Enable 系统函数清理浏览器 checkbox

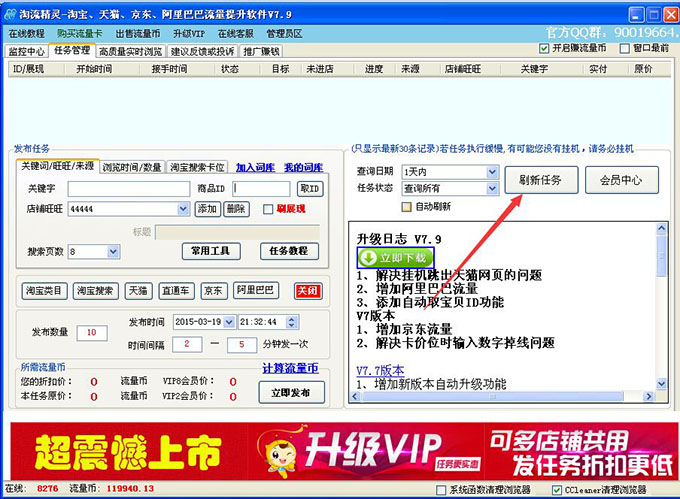(441, 490)
